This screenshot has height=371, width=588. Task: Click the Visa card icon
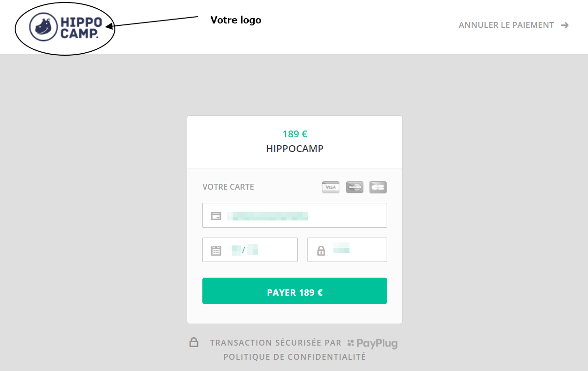(x=330, y=187)
